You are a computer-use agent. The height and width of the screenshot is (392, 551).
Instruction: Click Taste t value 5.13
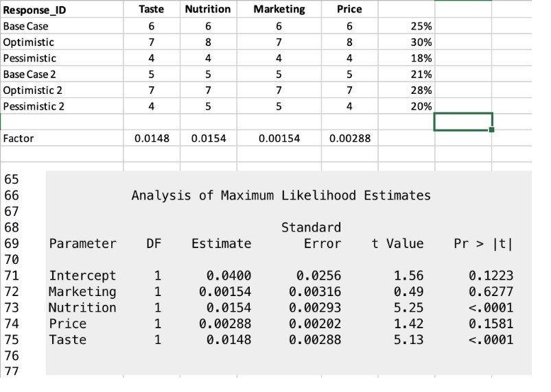(409, 340)
